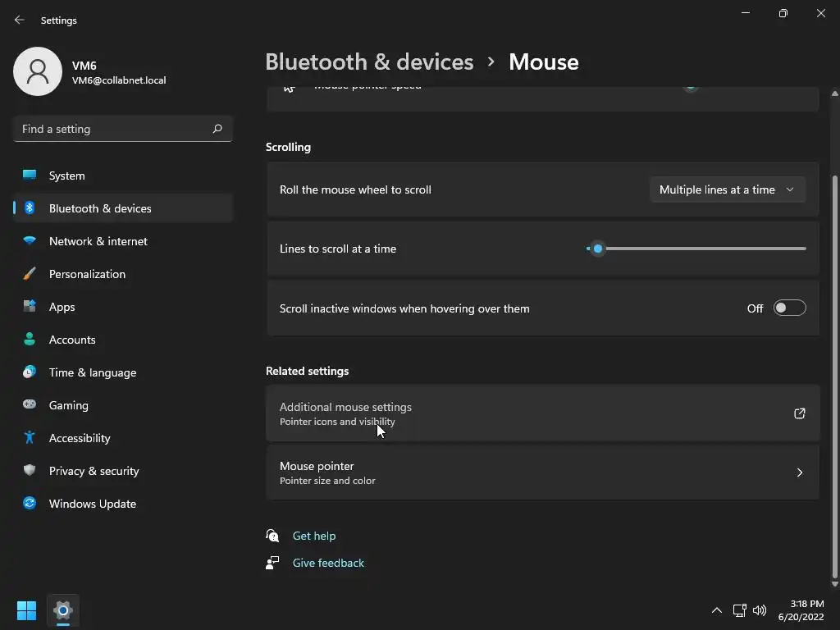Open the Windows Start button

(x=26, y=610)
